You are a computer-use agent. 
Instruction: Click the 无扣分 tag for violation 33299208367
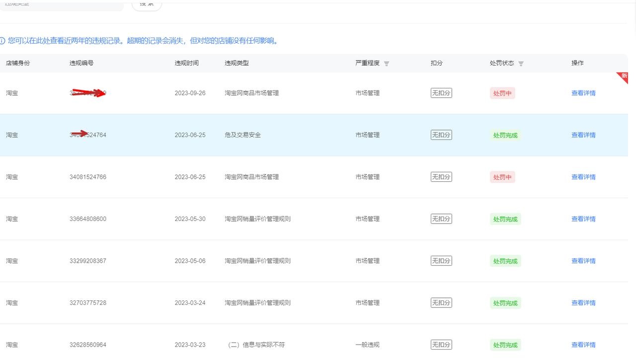click(x=441, y=261)
